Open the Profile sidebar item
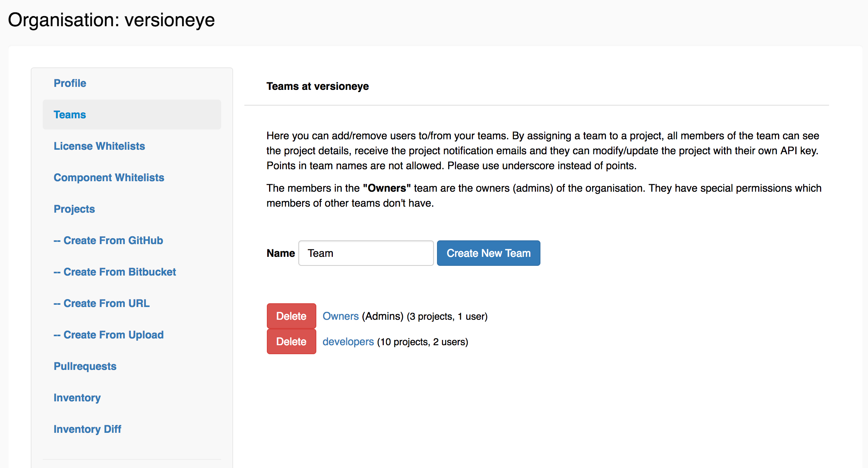Viewport: 868px width, 468px height. 70,83
